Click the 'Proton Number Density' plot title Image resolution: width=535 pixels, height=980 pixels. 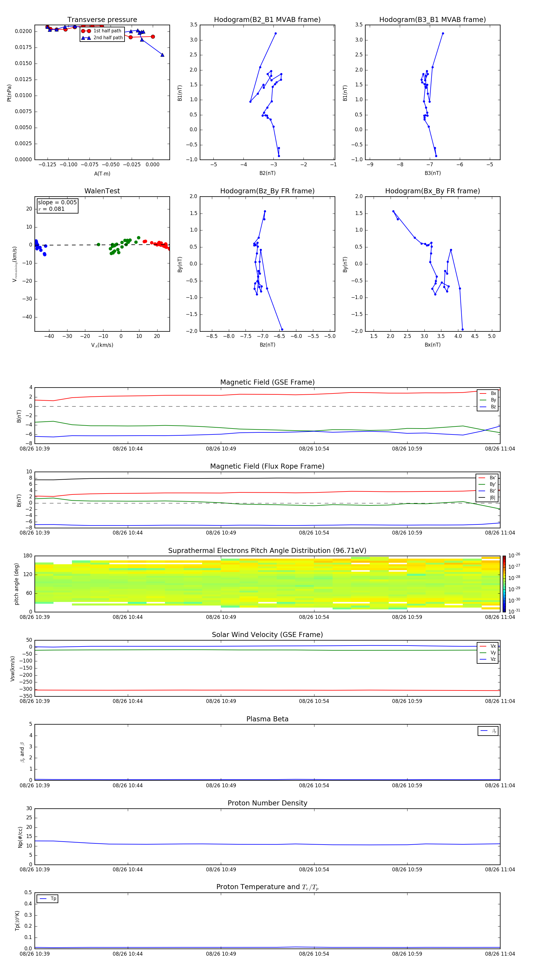pos(267,803)
